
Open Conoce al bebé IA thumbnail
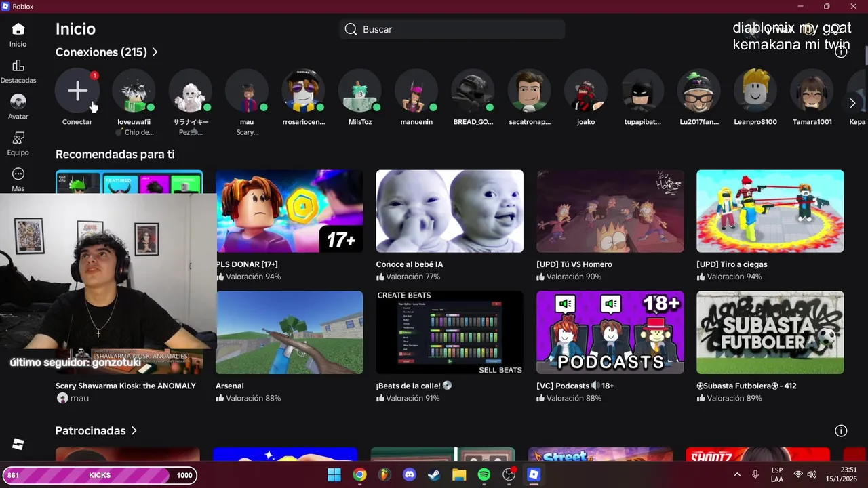click(x=450, y=211)
